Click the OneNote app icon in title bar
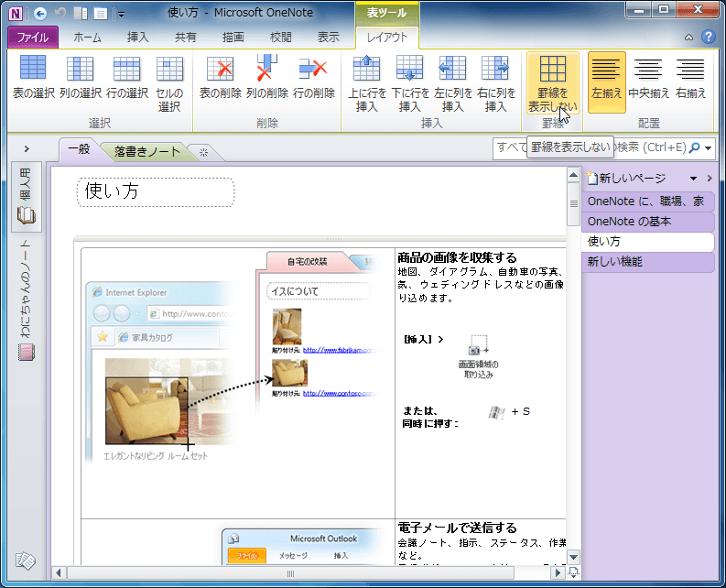 tap(16, 14)
